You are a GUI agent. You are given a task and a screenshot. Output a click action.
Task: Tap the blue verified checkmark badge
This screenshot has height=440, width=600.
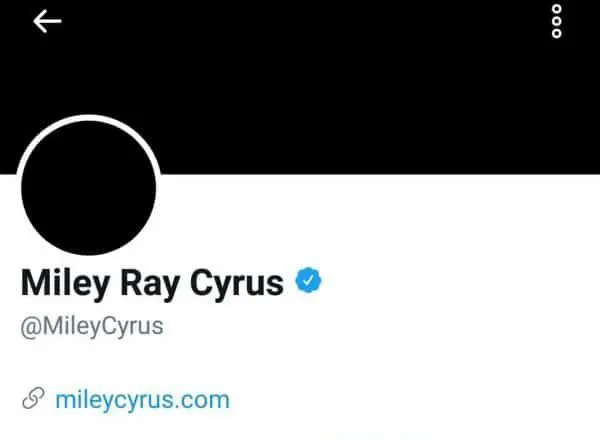(308, 280)
